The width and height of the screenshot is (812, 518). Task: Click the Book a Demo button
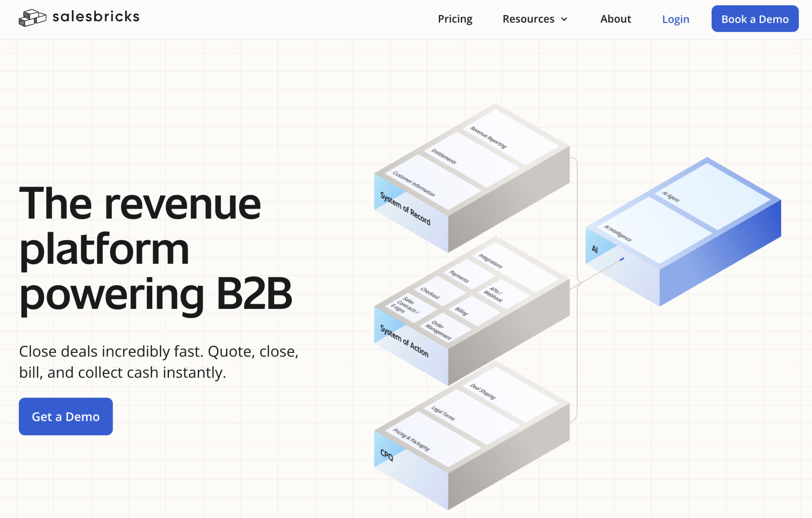coord(755,19)
